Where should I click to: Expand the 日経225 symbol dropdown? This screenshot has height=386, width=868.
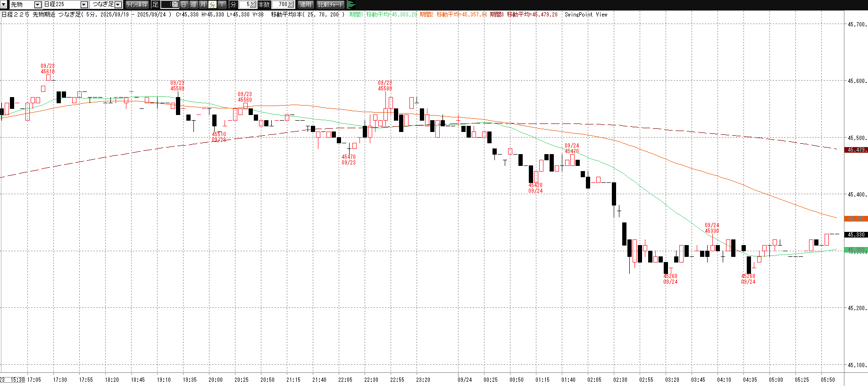pyautogui.click(x=84, y=4)
